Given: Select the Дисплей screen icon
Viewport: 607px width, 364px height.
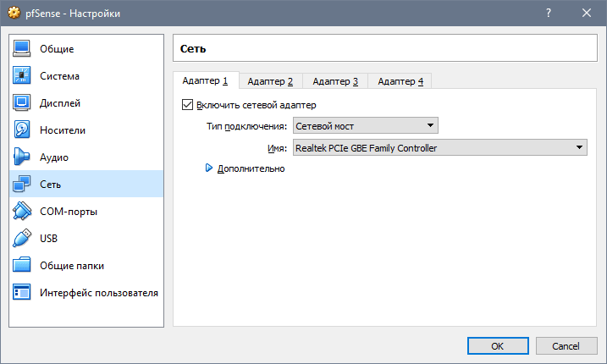Looking at the screenshot, I should [x=23, y=103].
